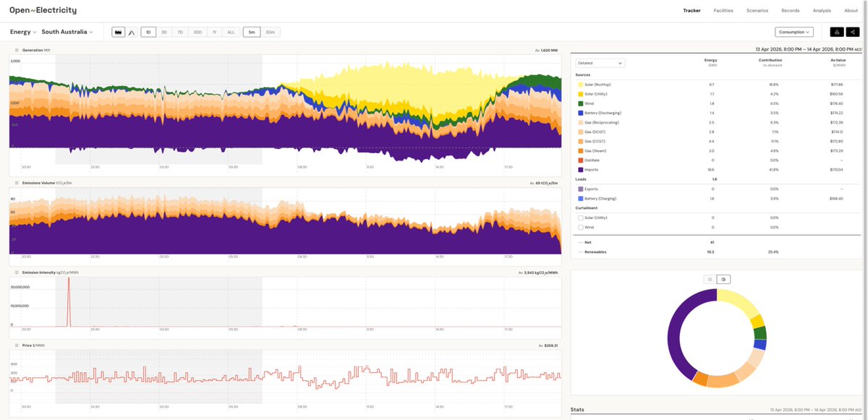The height and width of the screenshot is (420, 868).
Task: Click the Av. 1,600 MW generation label
Action: (x=547, y=51)
